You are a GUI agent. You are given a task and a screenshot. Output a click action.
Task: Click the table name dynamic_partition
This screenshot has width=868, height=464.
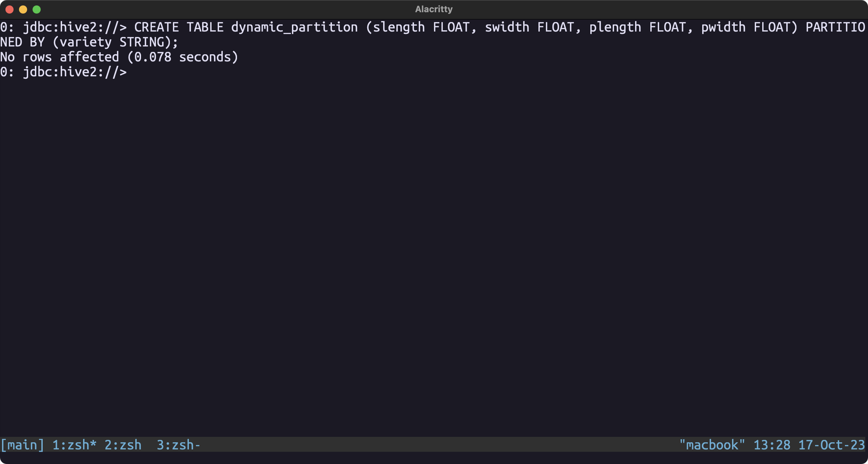pos(295,27)
